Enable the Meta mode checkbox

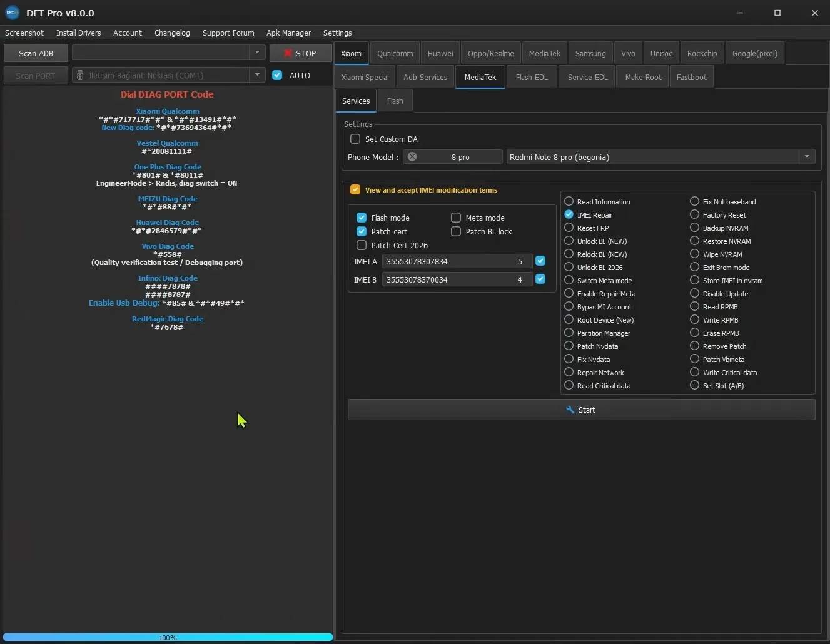click(x=456, y=218)
